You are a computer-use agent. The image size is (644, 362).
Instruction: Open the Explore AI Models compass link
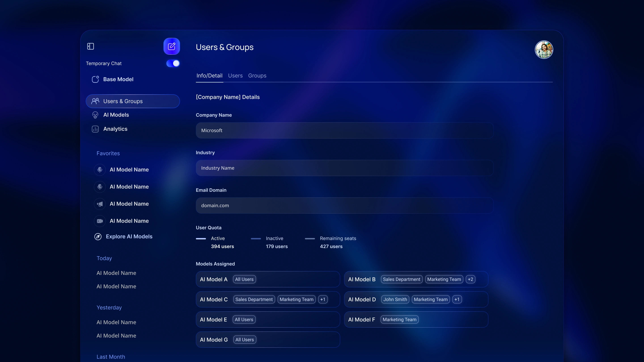(129, 237)
